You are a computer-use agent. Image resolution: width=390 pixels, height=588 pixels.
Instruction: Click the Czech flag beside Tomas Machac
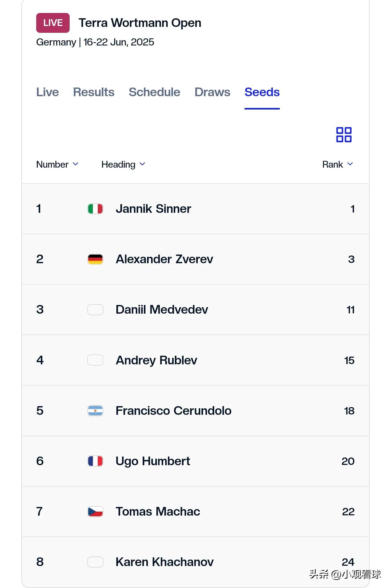[95, 512]
